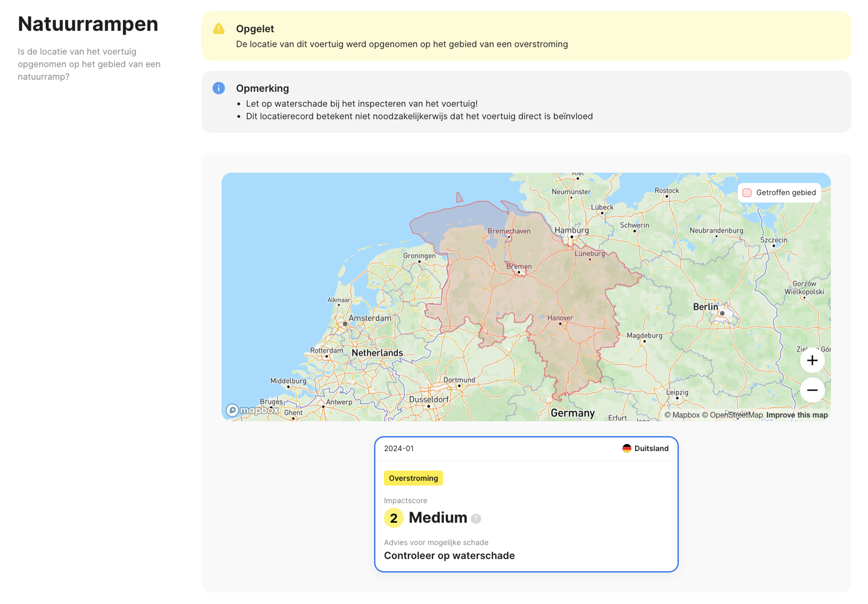Click Bremerhaven on the map
Viewport: 868px width, 604px height.
point(509,231)
